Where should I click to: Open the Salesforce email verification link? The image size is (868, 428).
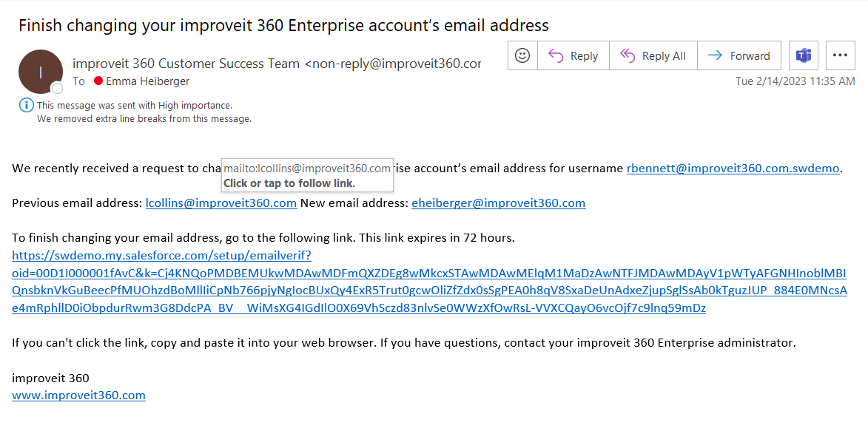(429, 282)
